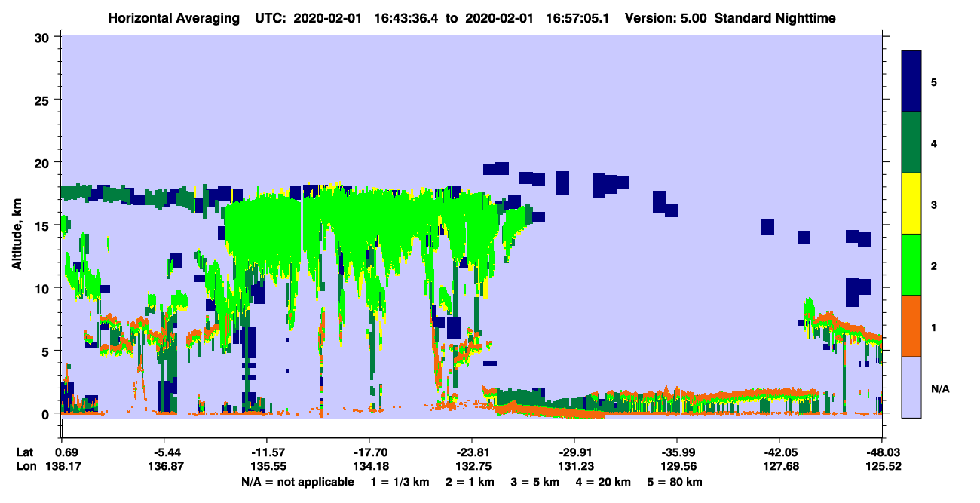
Task: Click the '3 = 5 km' caption
Action: click(534, 482)
